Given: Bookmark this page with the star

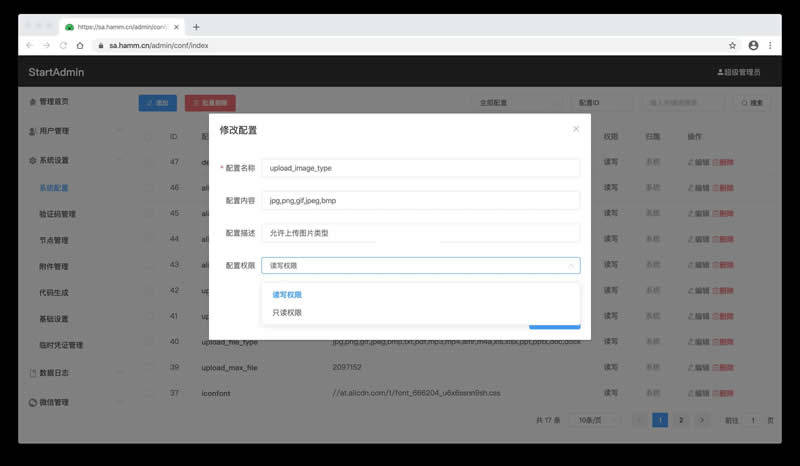Looking at the screenshot, I should (732, 45).
